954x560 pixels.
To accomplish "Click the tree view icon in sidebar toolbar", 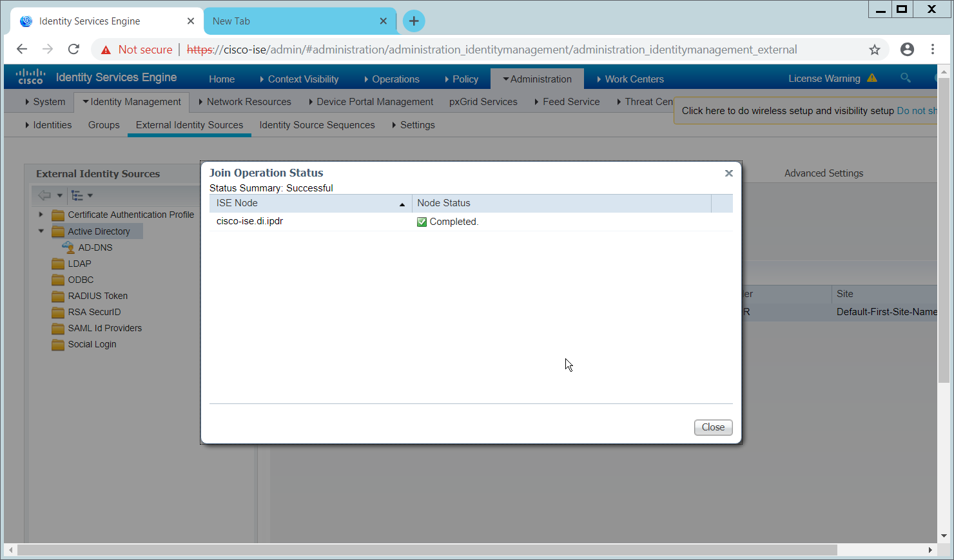I will 77,195.
